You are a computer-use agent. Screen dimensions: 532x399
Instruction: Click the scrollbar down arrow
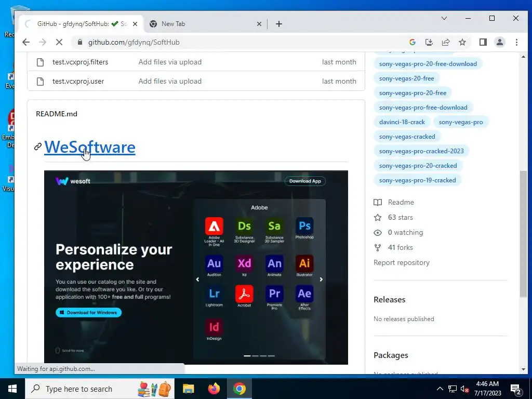pos(523,369)
